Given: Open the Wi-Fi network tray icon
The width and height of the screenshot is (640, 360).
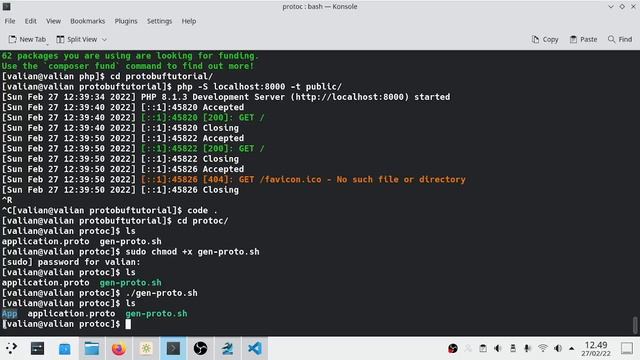Looking at the screenshot, I should 542,348.
